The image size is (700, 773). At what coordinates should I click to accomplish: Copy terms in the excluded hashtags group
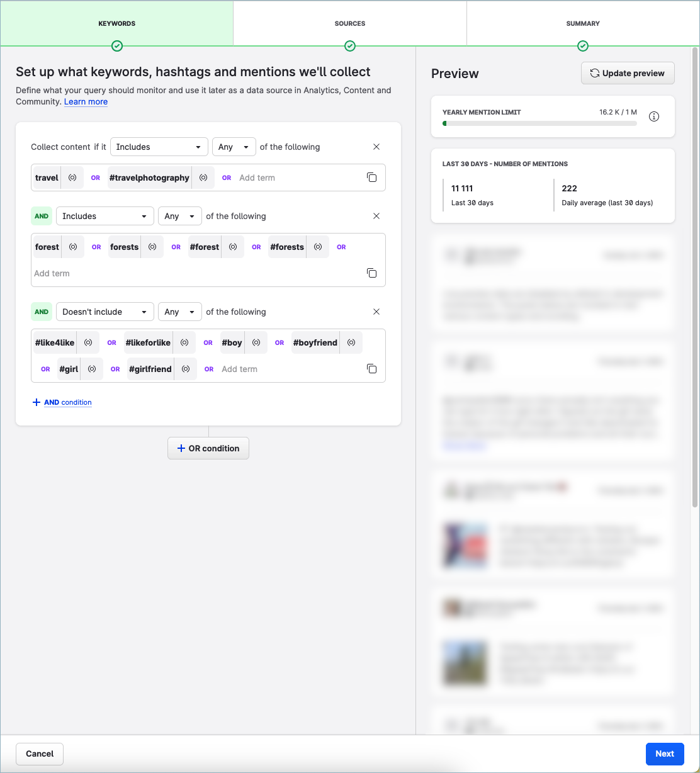(371, 369)
